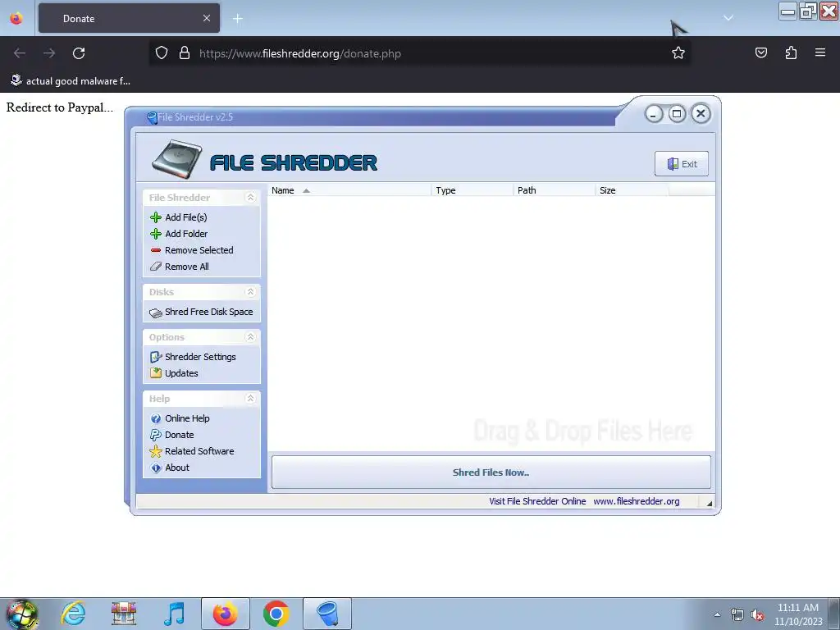Click the Related Software star icon
The image size is (840, 630).
(156, 452)
